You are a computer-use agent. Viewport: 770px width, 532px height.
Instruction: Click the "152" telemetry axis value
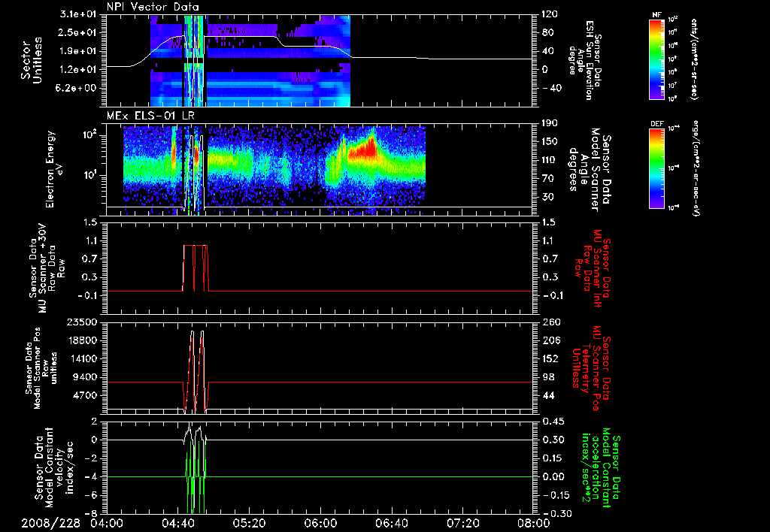[550, 358]
